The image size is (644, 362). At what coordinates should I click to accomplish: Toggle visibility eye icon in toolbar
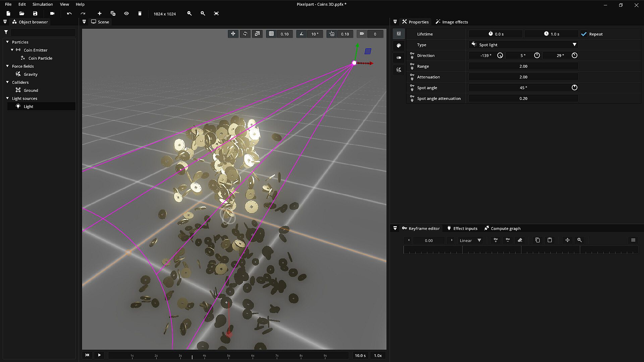(126, 13)
